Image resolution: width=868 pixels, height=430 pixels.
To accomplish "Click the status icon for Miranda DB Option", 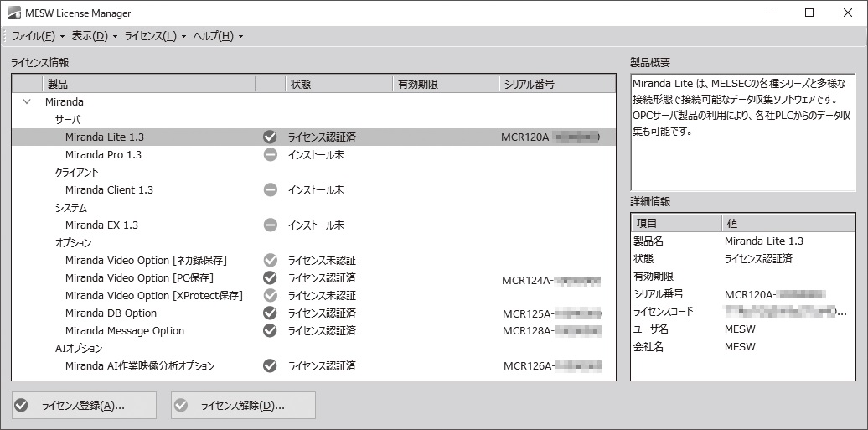I will (x=270, y=313).
